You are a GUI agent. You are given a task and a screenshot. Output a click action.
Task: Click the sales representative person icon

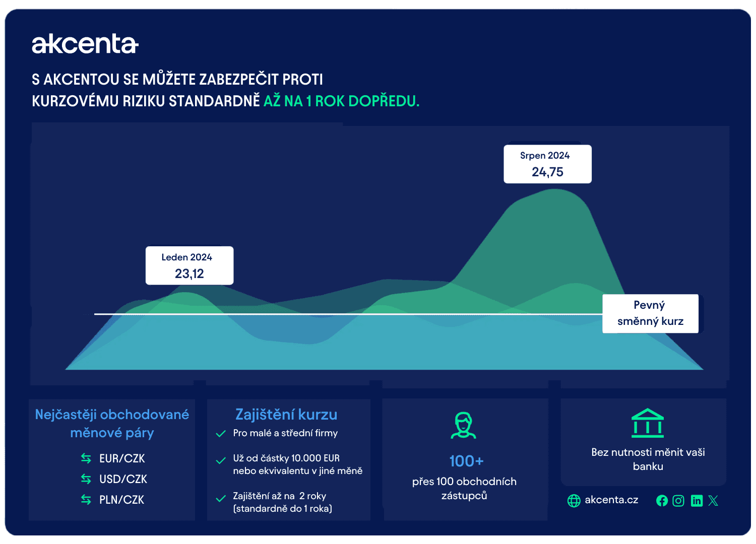pyautogui.click(x=463, y=426)
